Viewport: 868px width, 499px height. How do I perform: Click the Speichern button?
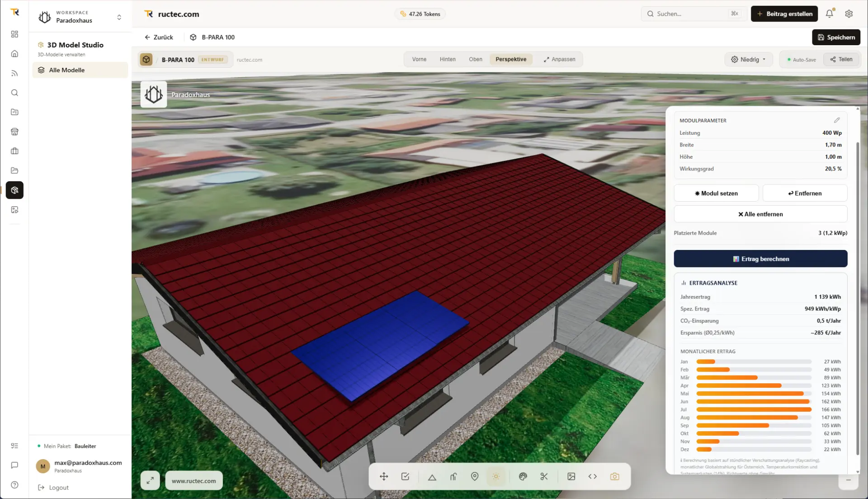[x=836, y=37]
